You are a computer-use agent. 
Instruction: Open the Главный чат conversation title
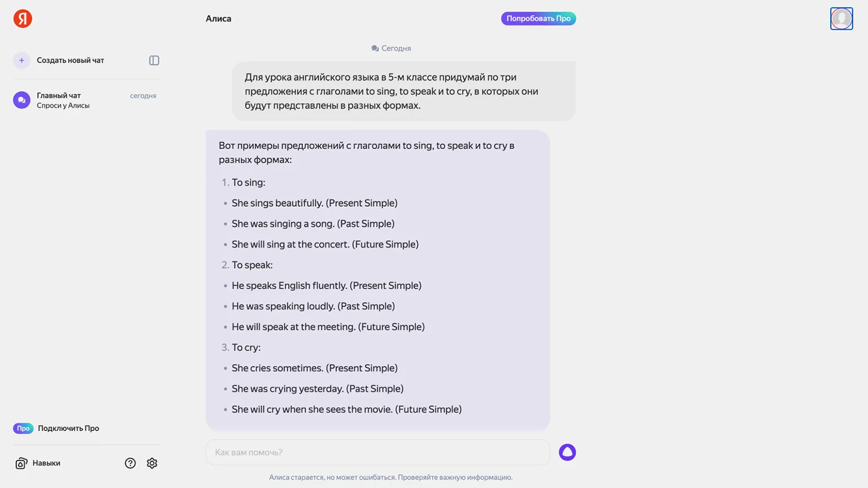pos(59,95)
